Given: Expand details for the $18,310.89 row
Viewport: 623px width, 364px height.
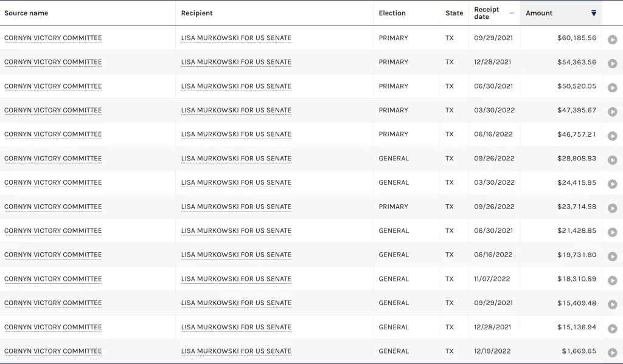Looking at the screenshot, I should [x=612, y=280].
